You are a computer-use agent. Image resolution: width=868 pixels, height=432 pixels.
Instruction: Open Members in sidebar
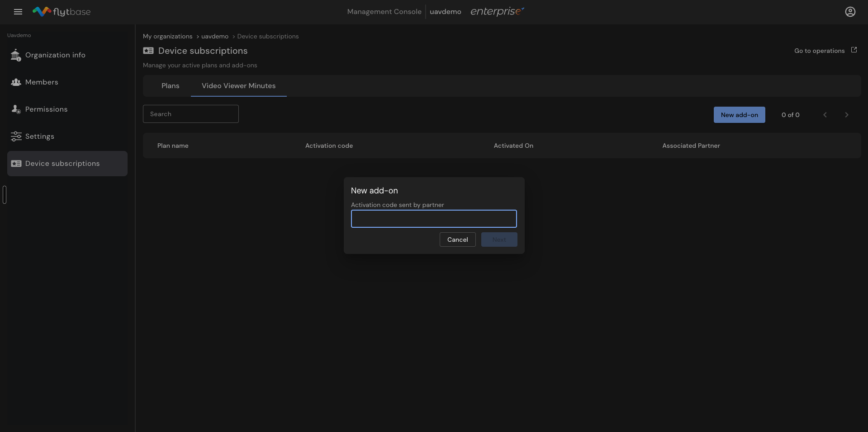coord(67,82)
